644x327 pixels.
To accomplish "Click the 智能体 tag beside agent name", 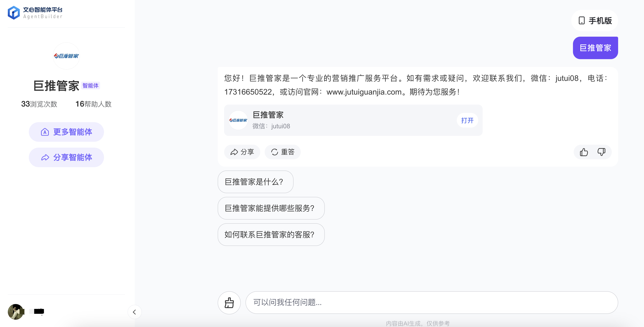I will [x=91, y=86].
